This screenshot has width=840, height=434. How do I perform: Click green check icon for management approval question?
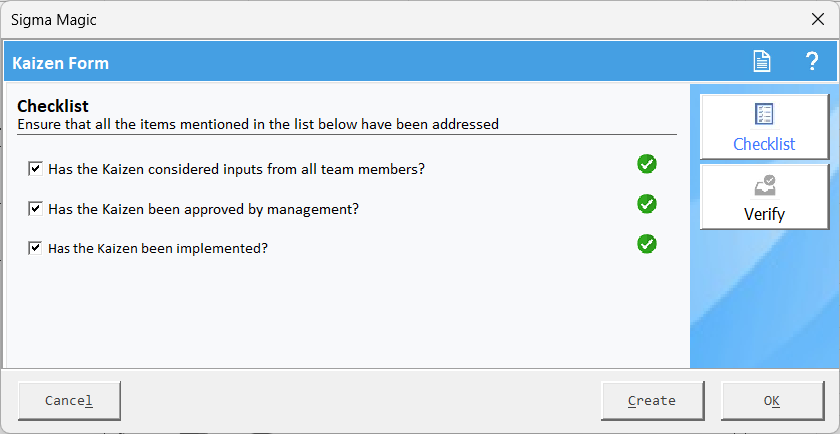pos(647,204)
